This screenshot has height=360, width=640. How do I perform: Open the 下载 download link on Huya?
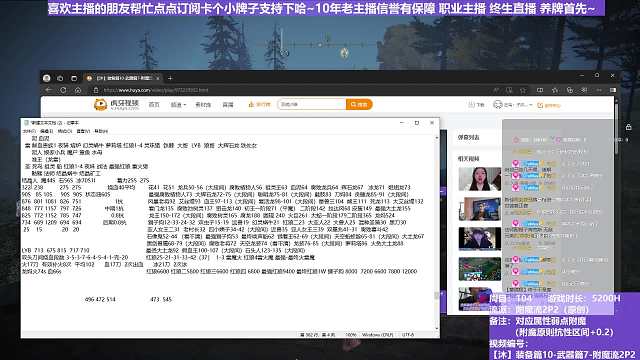click(x=476, y=105)
